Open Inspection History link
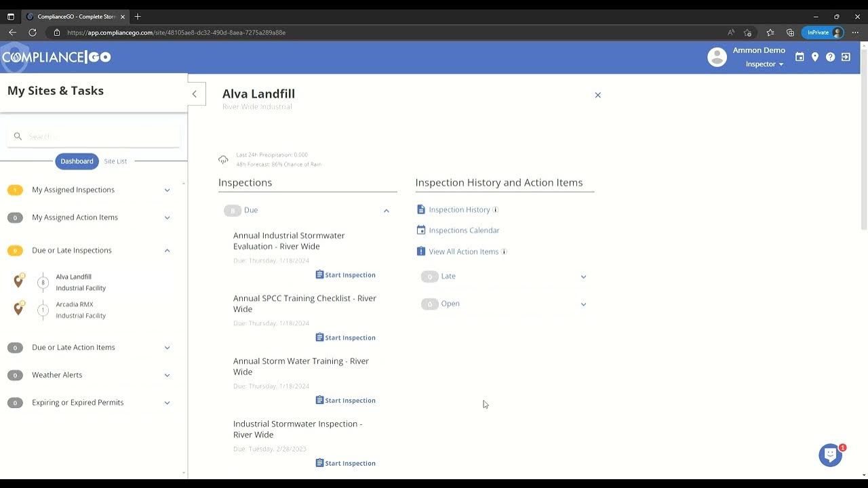The height and width of the screenshot is (488, 868). [x=459, y=210]
